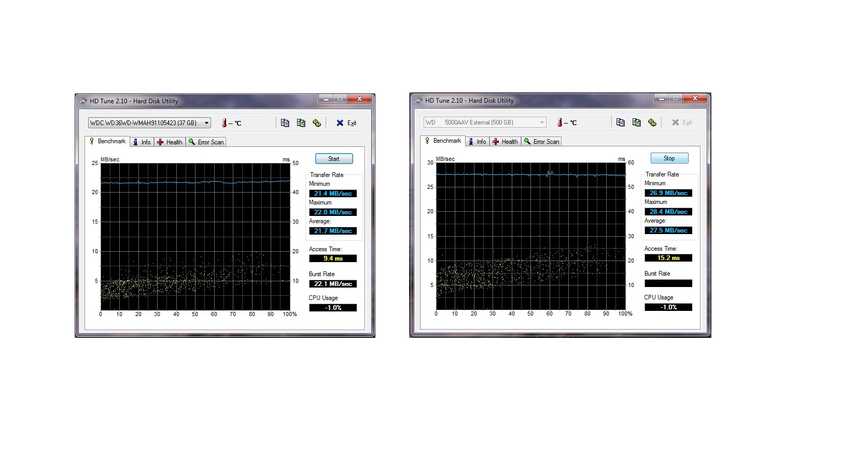Viewport: 868px width, 450px height.
Task: Copy results to clipboard in 5000AAV window
Action: point(621,122)
